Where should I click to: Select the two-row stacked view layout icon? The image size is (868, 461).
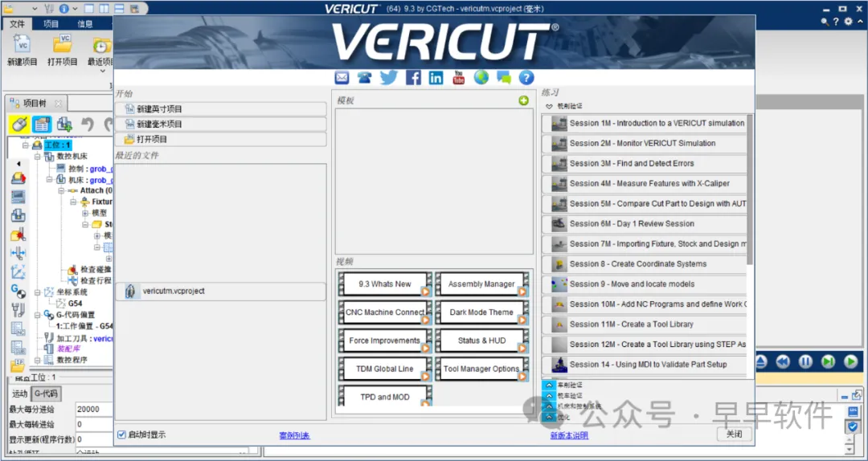click(x=119, y=9)
